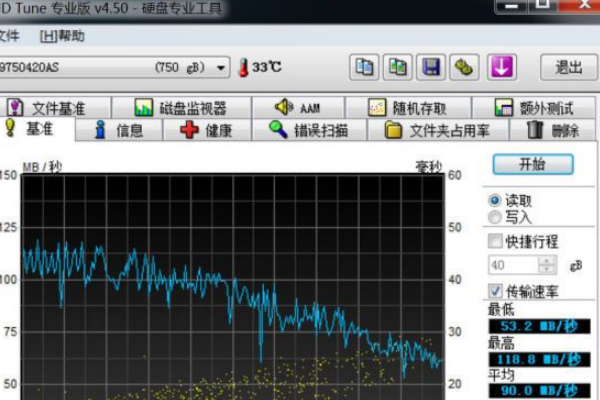Enable the 快捷行程 checkbox
This screenshot has width=600, height=400.
tap(495, 242)
